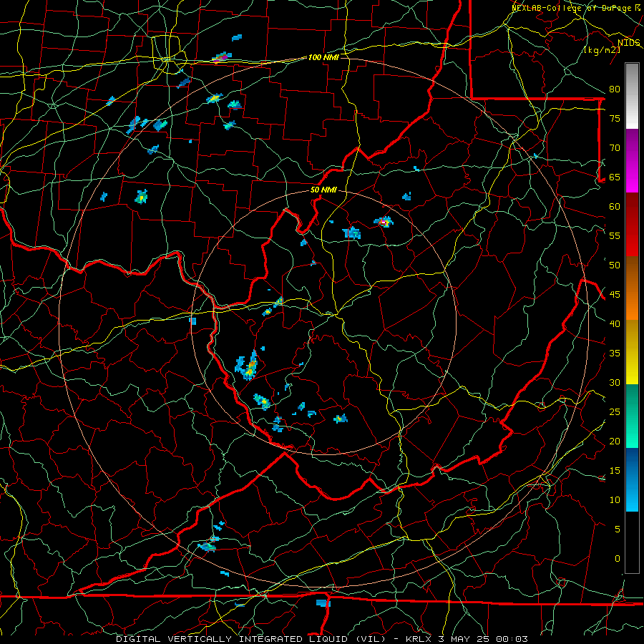Click "DIGITAL VERTICALLY INTEGRATED LIQUID (VIL)" product title

pos(250,639)
